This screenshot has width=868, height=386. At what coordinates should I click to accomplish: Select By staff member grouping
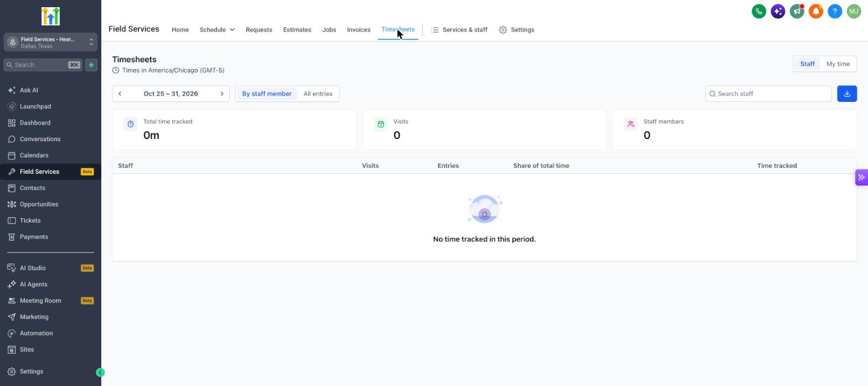[x=267, y=94]
